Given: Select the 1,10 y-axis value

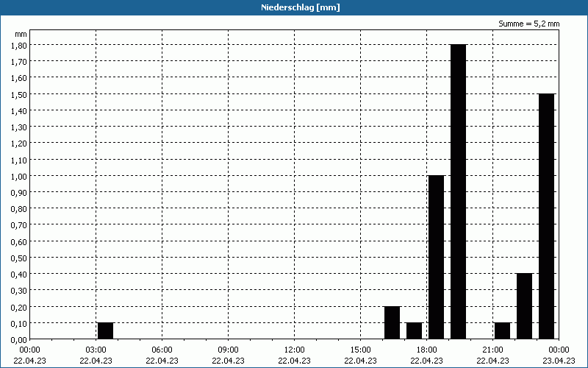Looking at the screenshot, I should pos(19,160).
